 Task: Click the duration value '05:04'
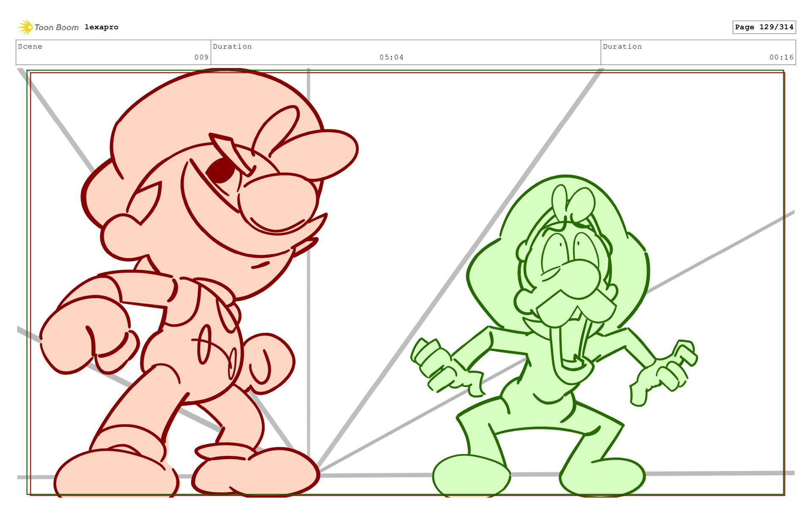(x=392, y=57)
